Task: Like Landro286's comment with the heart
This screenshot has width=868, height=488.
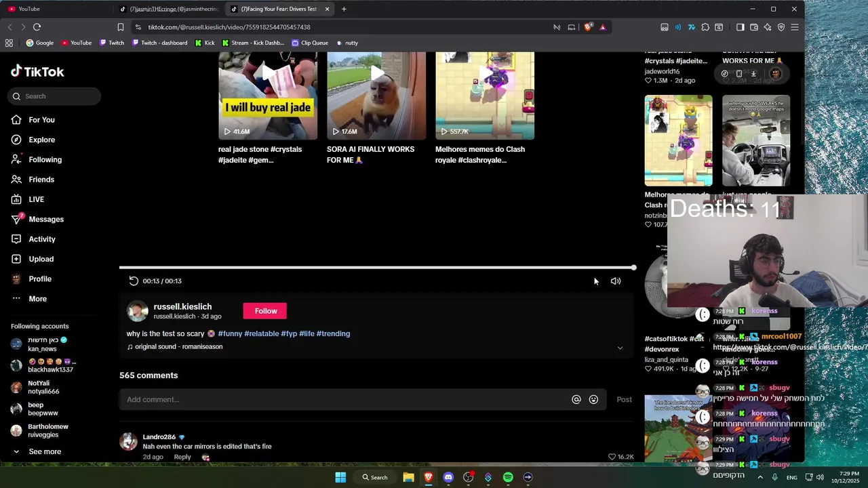Action: (612, 457)
